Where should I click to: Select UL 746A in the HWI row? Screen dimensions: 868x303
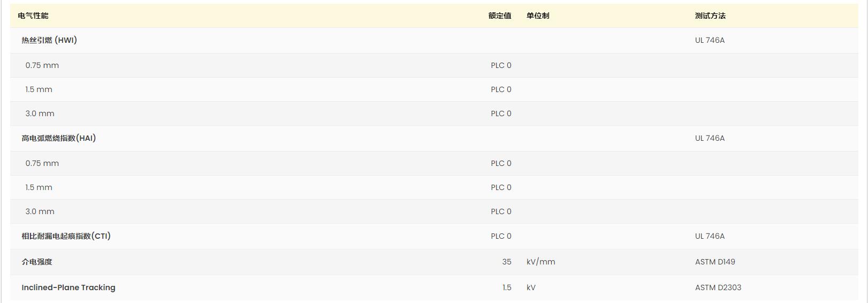(710, 40)
